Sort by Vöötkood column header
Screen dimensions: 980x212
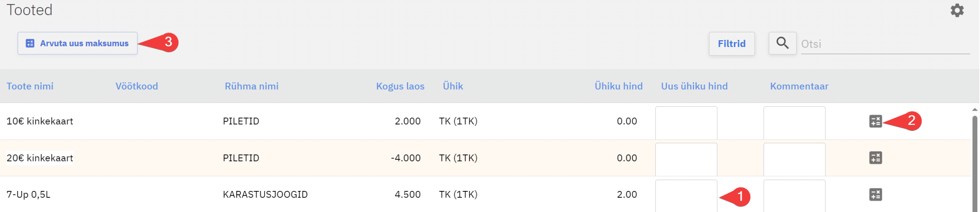coord(137,86)
